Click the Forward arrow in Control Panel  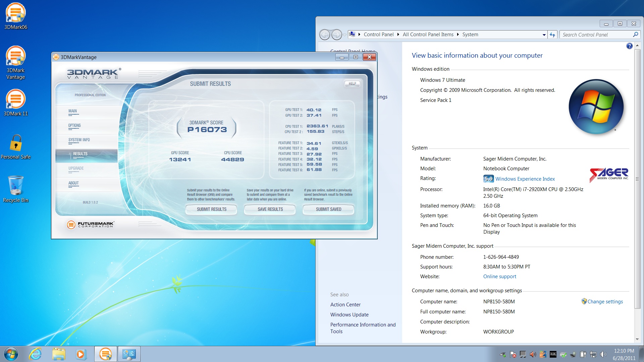pyautogui.click(x=336, y=35)
